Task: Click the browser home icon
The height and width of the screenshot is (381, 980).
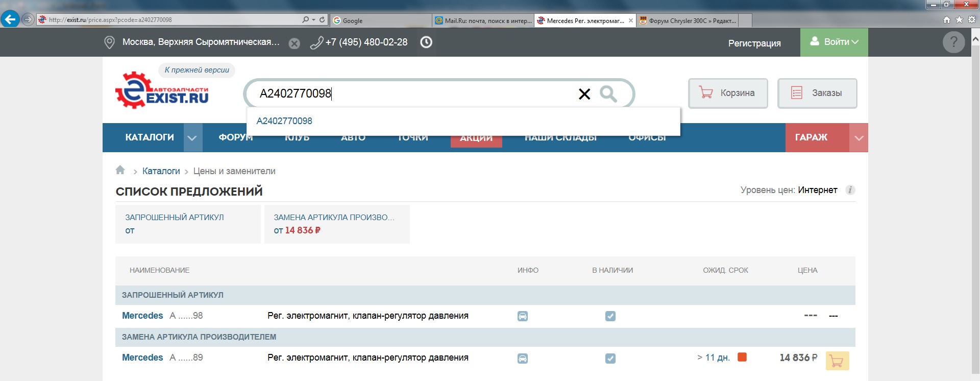Action: pos(947,19)
